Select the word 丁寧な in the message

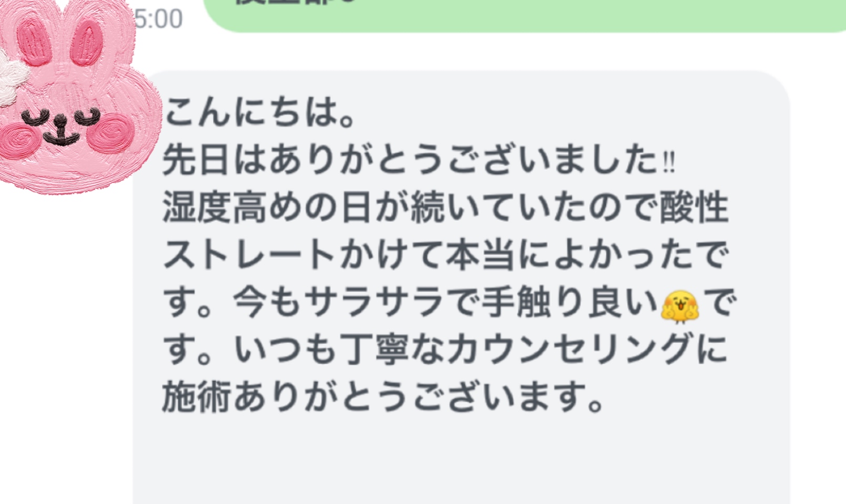(392, 350)
